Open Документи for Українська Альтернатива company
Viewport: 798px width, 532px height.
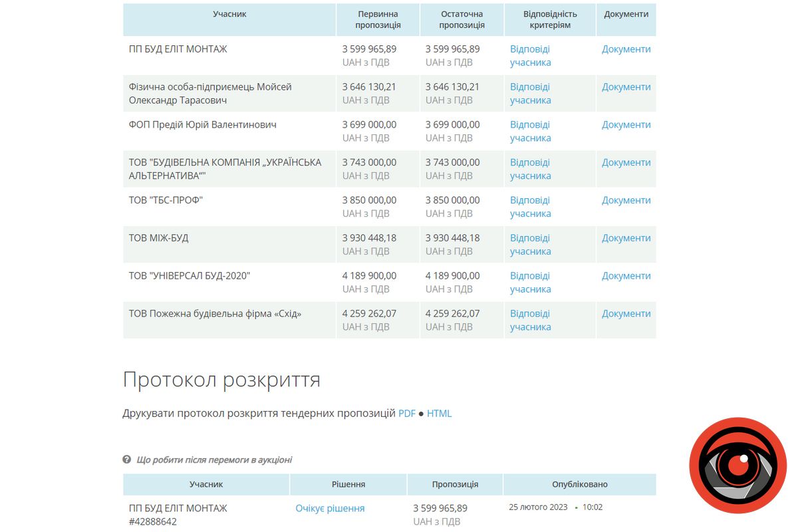tap(626, 162)
